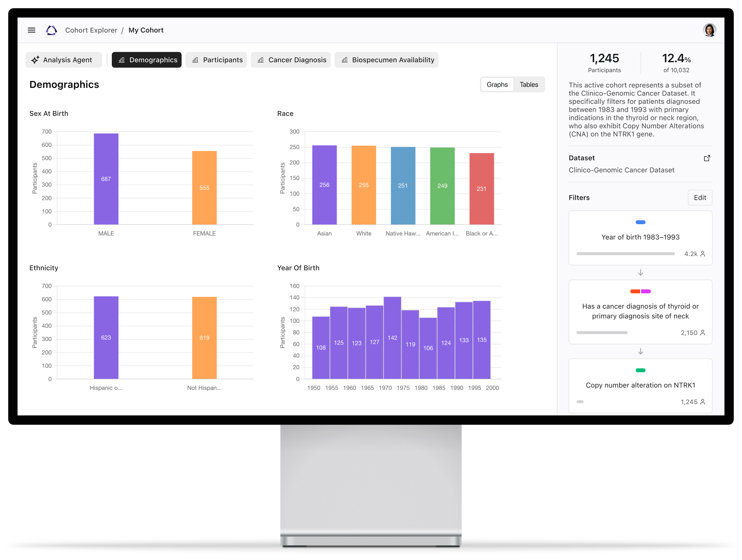Click the sparkle icon on Analysis Agent
The width and height of the screenshot is (742, 560).
tap(35, 60)
